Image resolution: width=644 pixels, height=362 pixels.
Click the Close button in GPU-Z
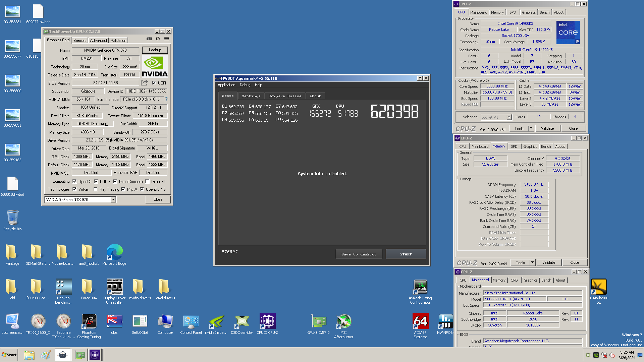(x=158, y=199)
